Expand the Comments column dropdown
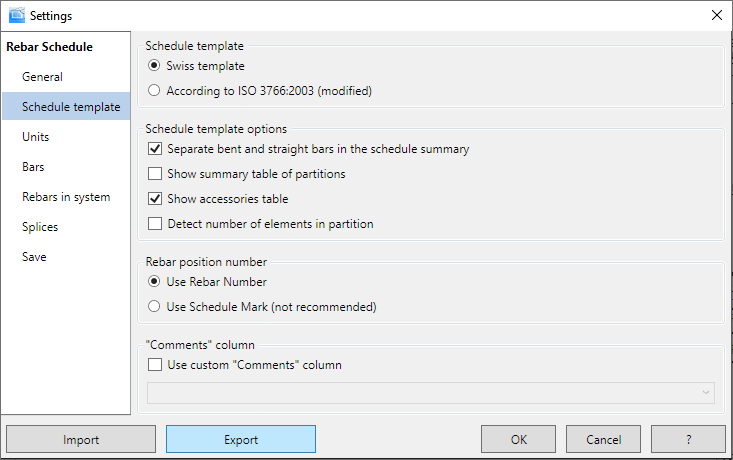733x460 pixels. point(707,393)
